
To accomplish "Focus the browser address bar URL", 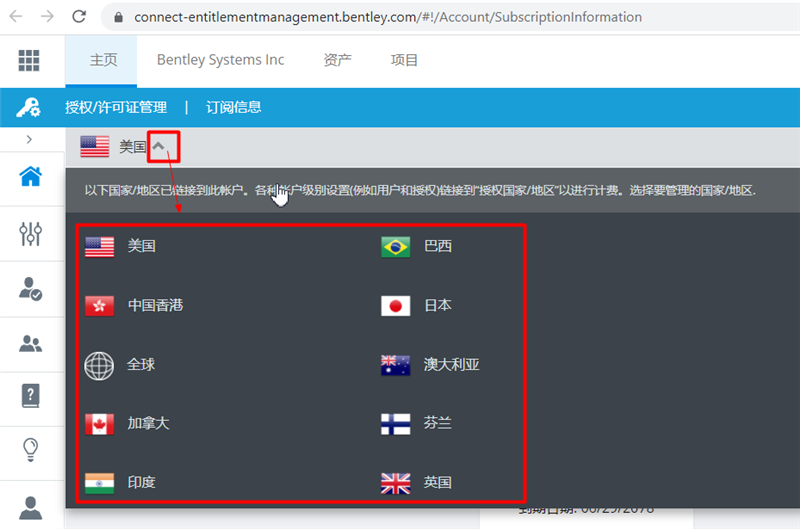I will [388, 17].
